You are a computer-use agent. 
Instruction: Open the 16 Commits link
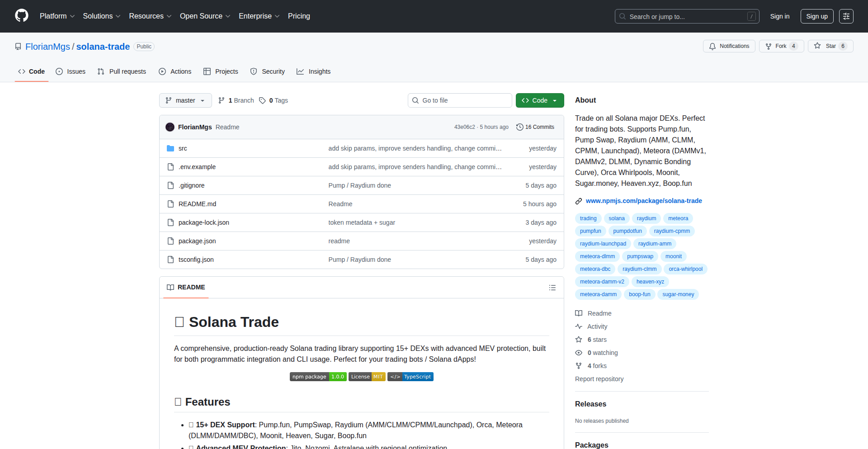click(535, 127)
